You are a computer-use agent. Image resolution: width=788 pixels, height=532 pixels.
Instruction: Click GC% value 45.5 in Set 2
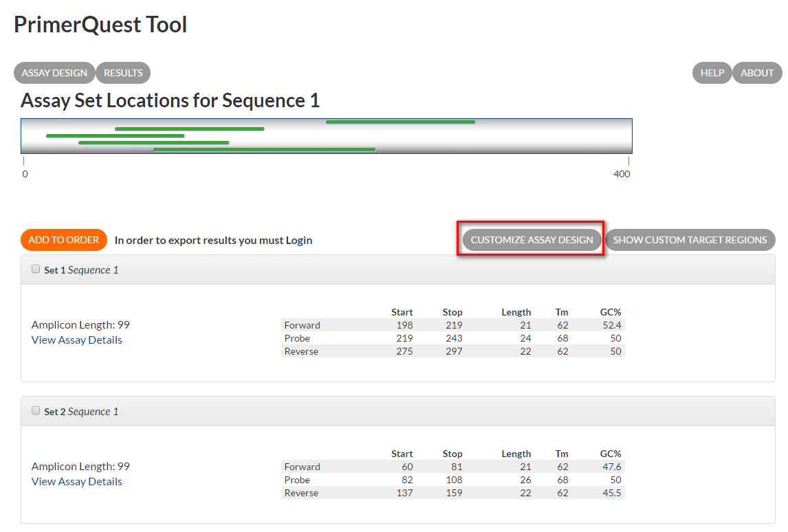[x=611, y=493]
